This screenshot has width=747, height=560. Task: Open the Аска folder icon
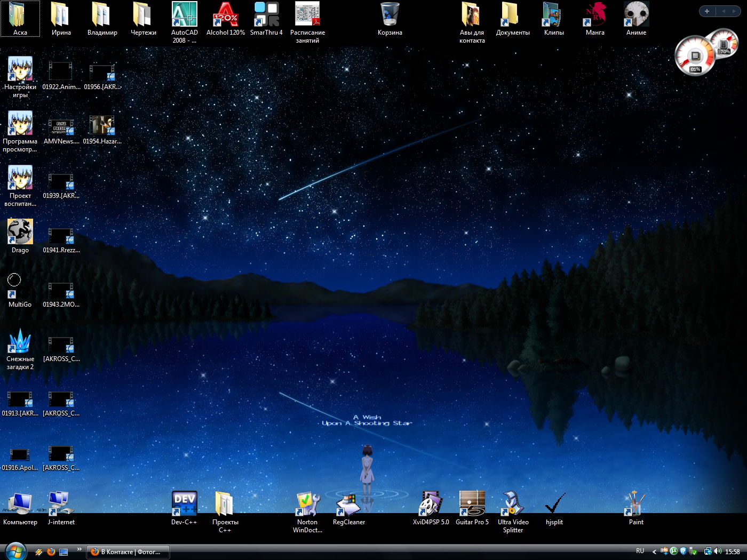[20, 19]
